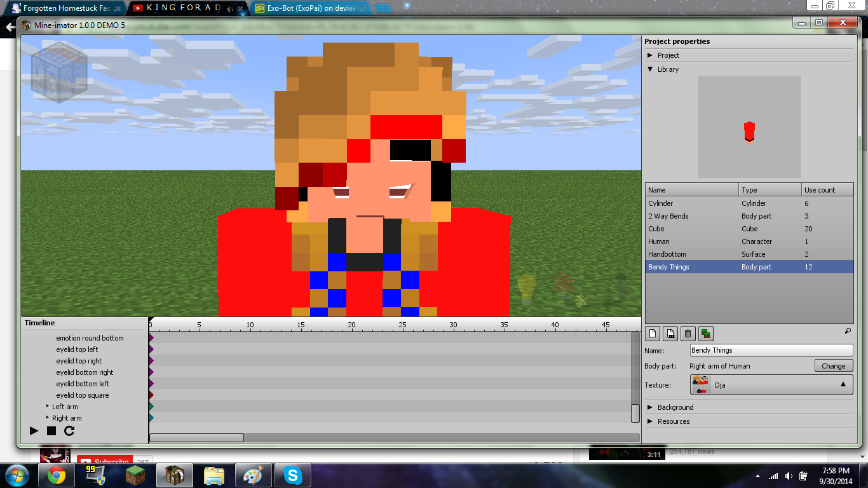Click the new library item icon
The width and height of the screenshot is (868, 488).
click(652, 333)
